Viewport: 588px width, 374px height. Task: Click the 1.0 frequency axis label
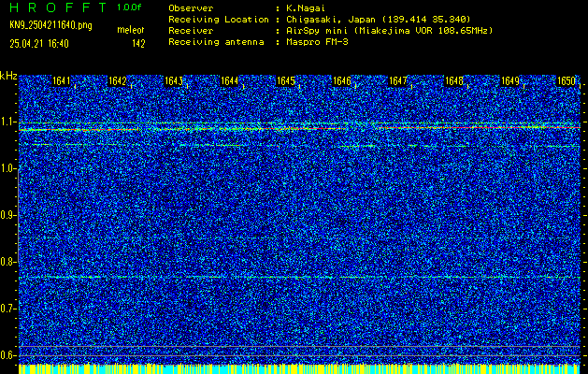click(7, 169)
